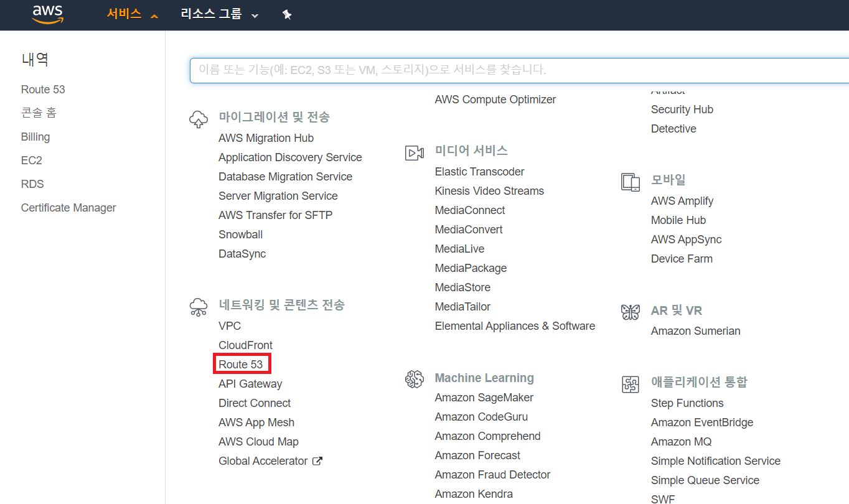
Task: Open MediaConvert
Action: coord(469,230)
